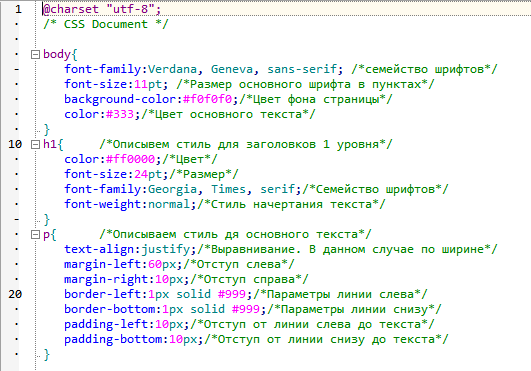Click the p selector text
The height and width of the screenshot is (371, 531).
click(46, 235)
